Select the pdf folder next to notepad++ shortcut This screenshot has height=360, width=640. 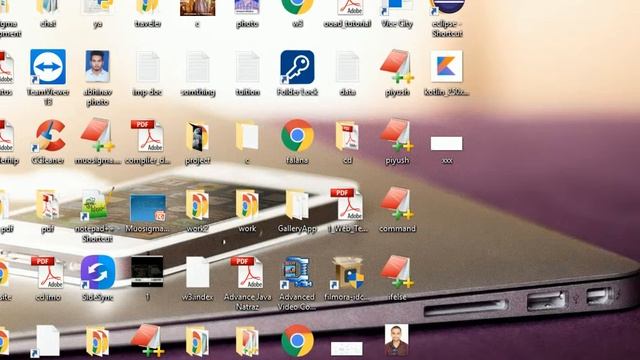pos(48,204)
